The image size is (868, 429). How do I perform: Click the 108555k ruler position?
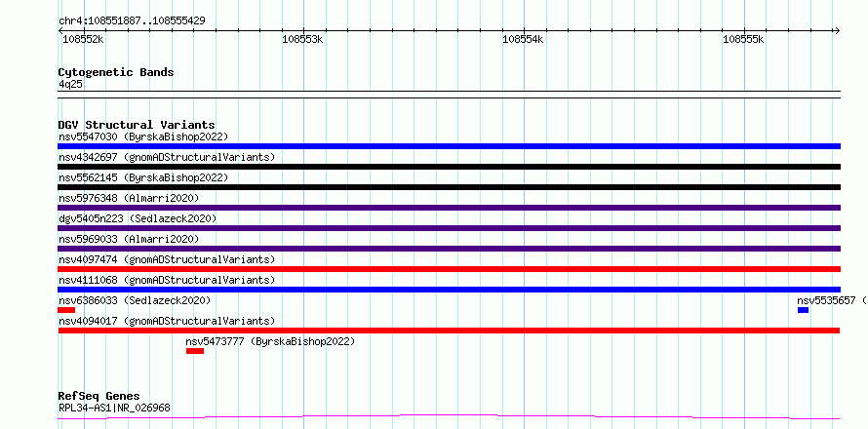point(743,39)
